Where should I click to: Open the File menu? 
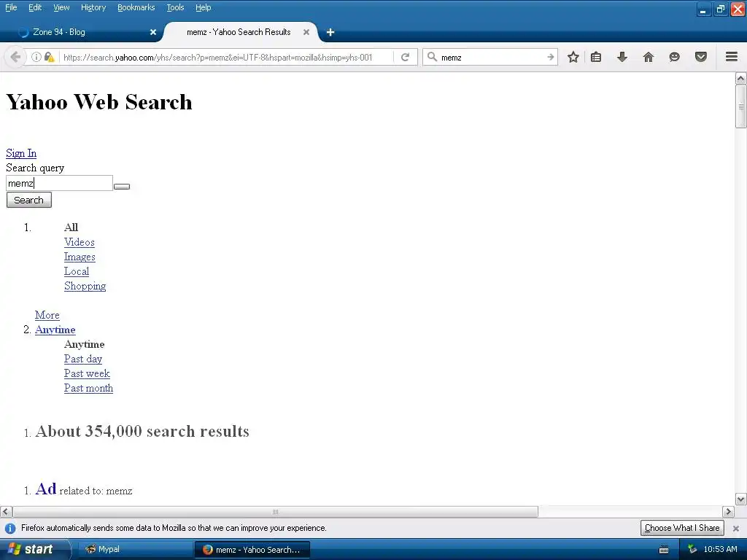point(11,7)
